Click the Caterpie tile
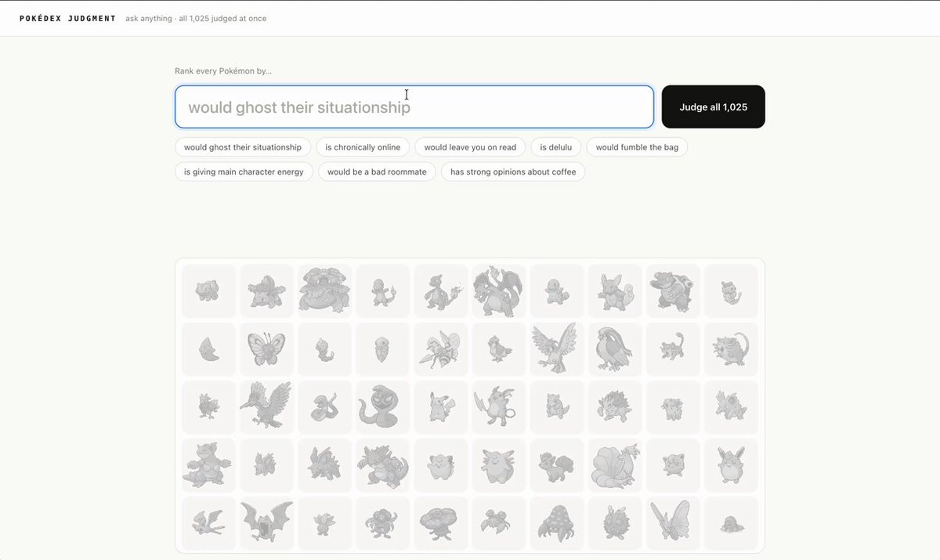 click(x=731, y=291)
